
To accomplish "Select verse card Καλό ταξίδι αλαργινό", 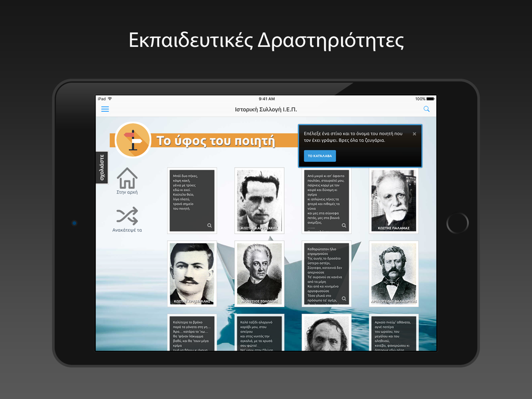I will click(259, 332).
